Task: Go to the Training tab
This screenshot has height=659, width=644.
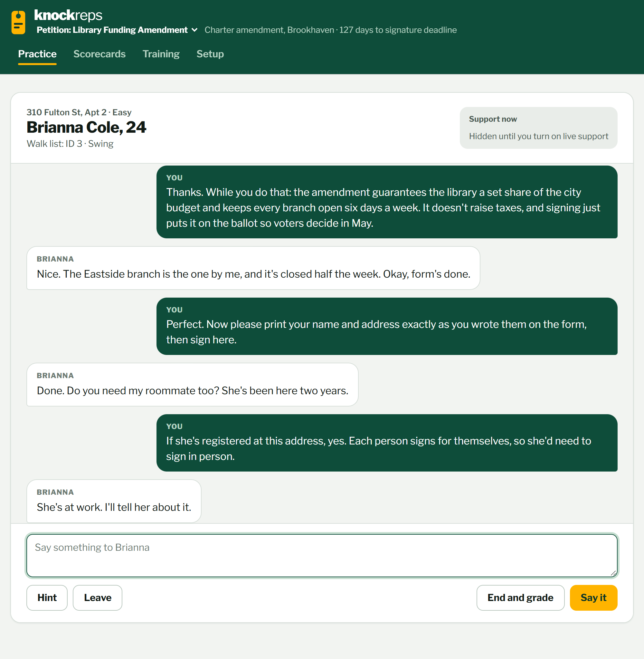Action: click(x=161, y=54)
